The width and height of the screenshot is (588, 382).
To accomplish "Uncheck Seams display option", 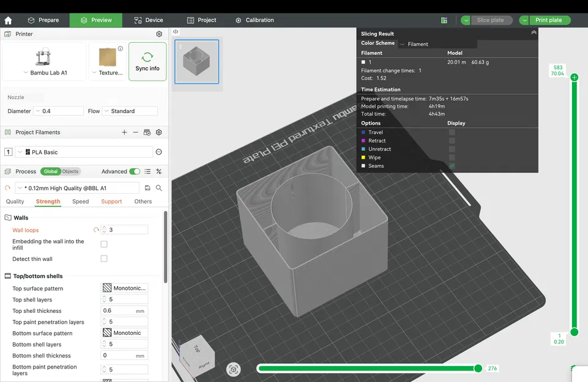I will [x=452, y=166].
